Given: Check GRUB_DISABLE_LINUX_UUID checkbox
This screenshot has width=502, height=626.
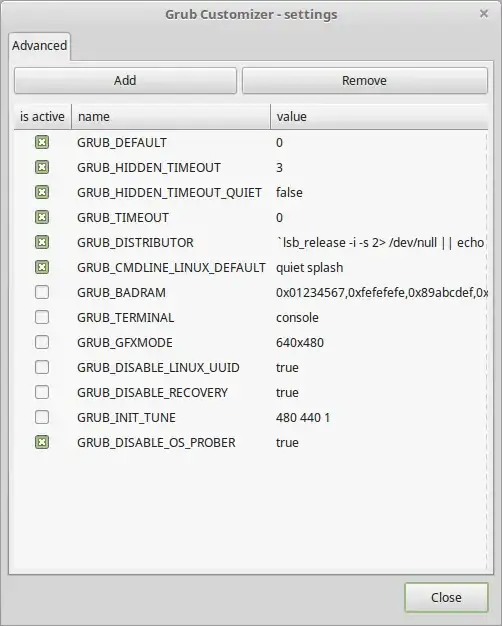Looking at the screenshot, I should [x=42, y=367].
